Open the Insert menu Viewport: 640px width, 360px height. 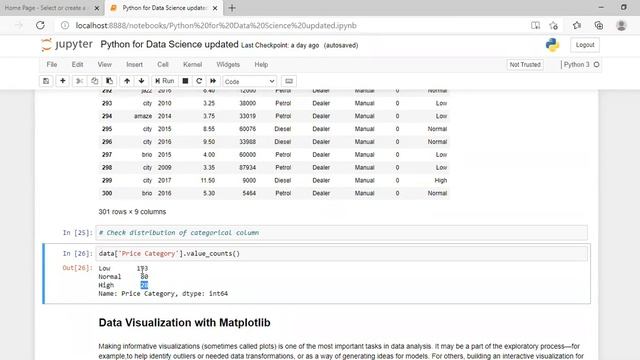click(134, 64)
